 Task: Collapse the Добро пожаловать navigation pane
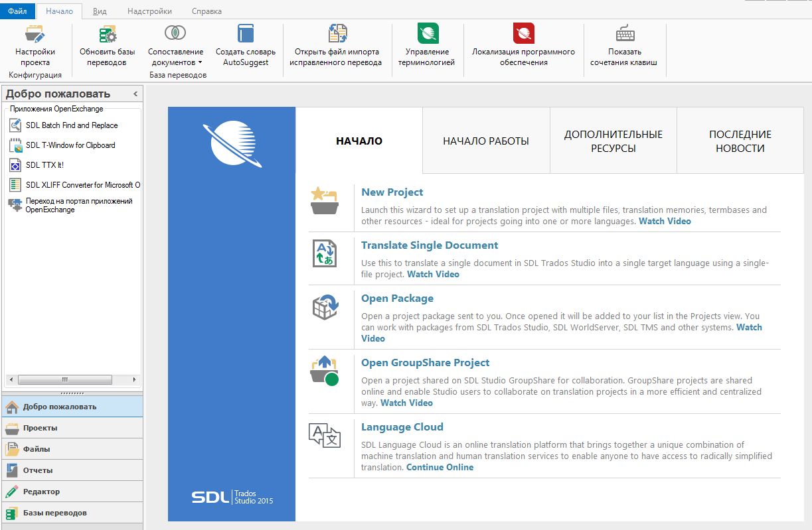[135, 94]
